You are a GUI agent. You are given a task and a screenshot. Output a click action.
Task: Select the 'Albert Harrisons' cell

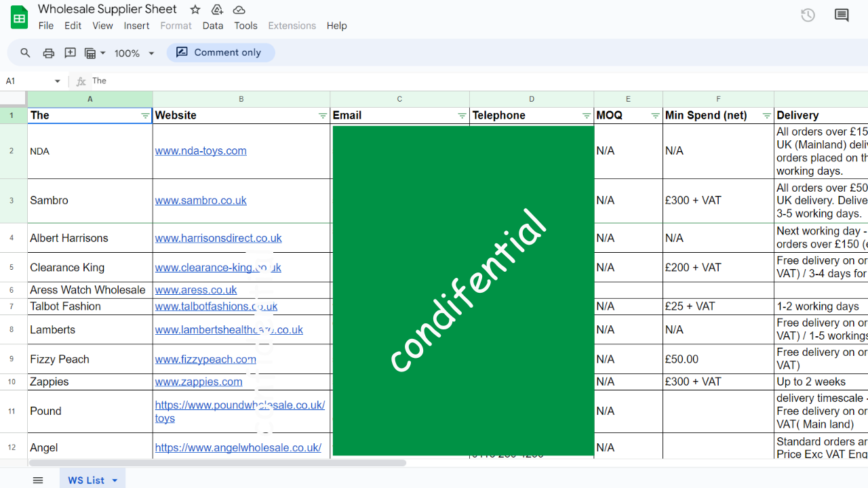tap(90, 239)
